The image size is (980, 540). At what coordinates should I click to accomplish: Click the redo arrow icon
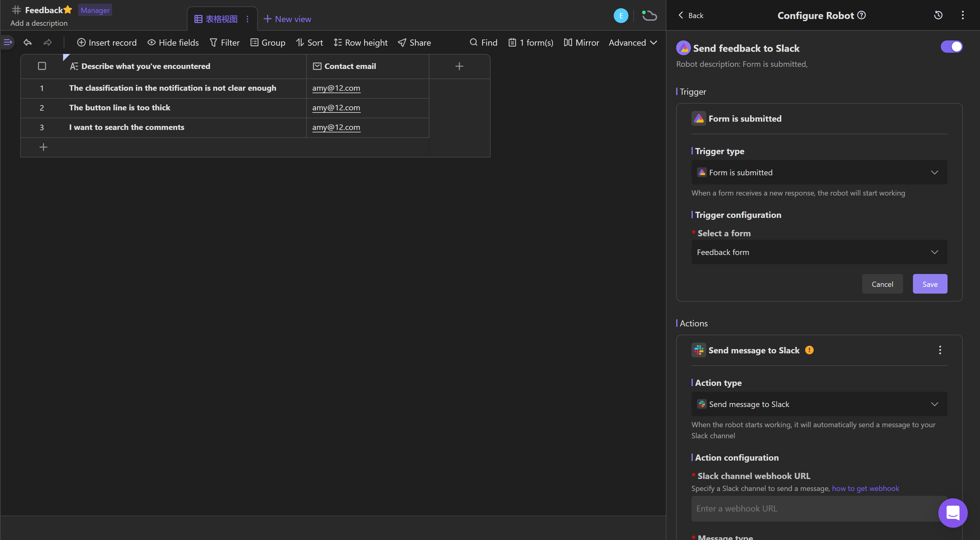pyautogui.click(x=47, y=42)
